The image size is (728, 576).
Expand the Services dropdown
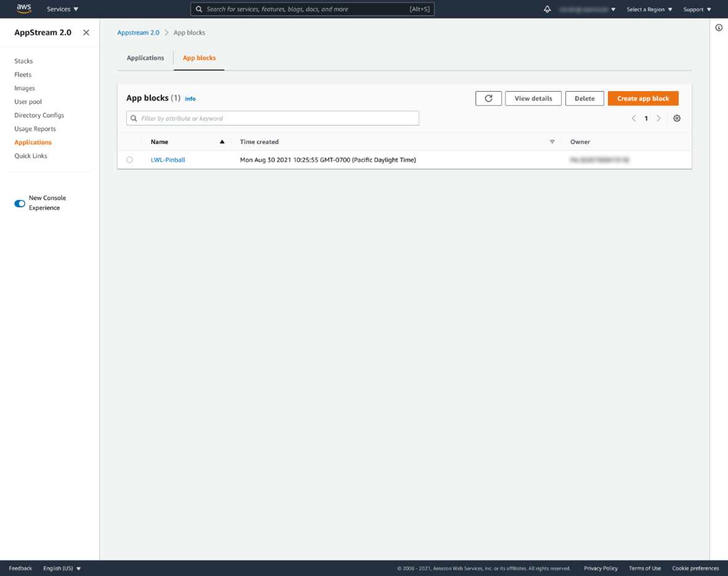[63, 9]
